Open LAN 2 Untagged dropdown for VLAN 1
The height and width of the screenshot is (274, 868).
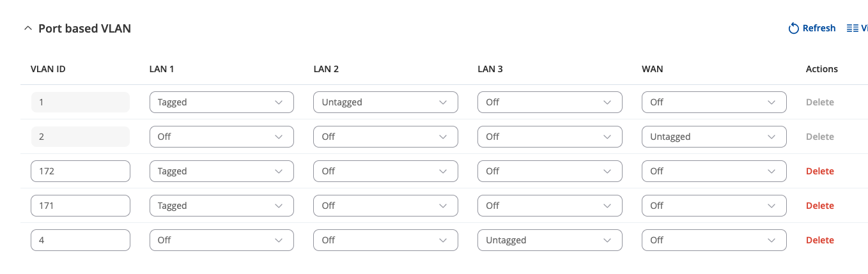385,102
